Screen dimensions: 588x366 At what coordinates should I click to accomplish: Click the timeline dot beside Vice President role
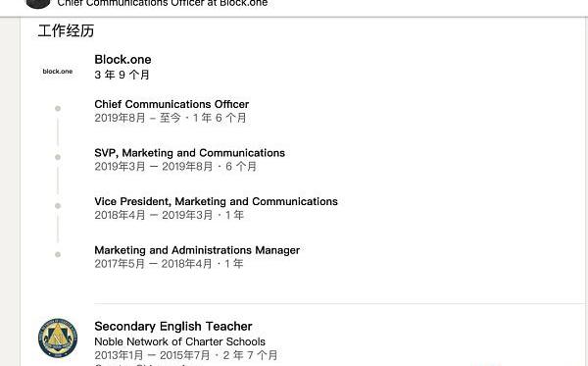point(58,206)
